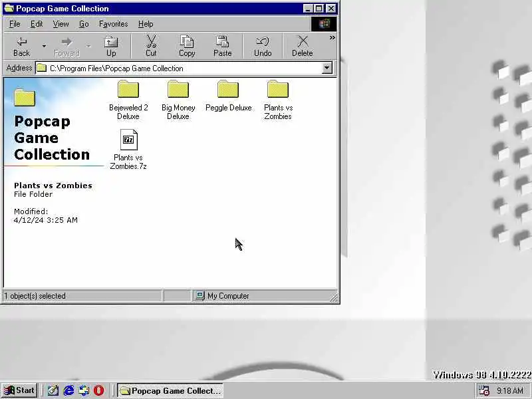This screenshot has height=399, width=532.
Task: Expand the Address bar dropdown
Action: tap(327, 68)
